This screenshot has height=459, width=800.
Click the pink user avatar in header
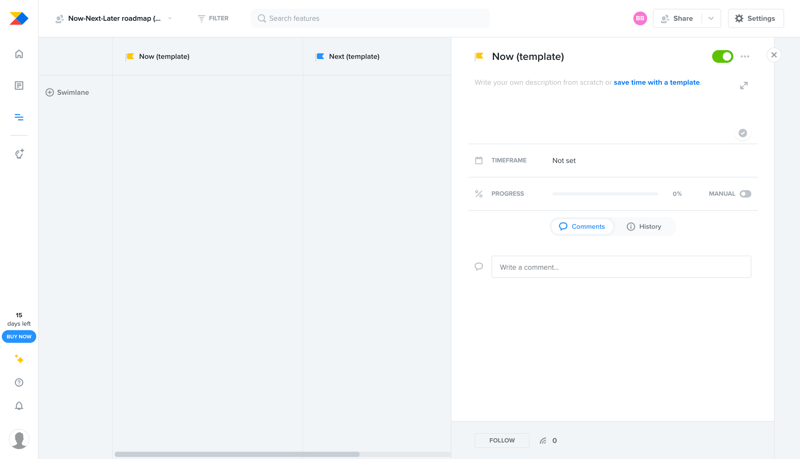point(640,18)
